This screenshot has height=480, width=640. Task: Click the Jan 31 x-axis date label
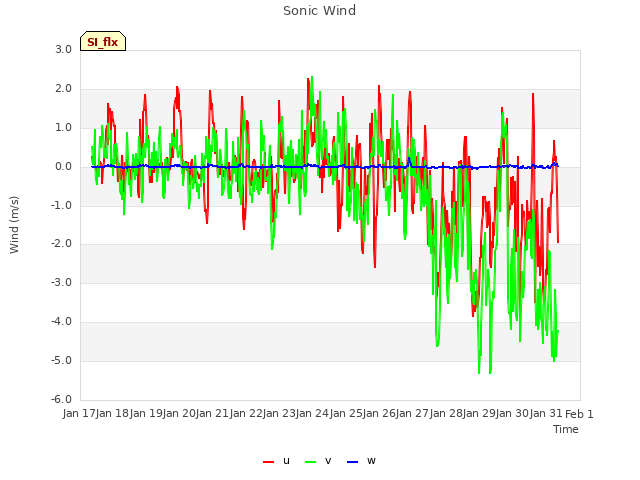click(546, 414)
